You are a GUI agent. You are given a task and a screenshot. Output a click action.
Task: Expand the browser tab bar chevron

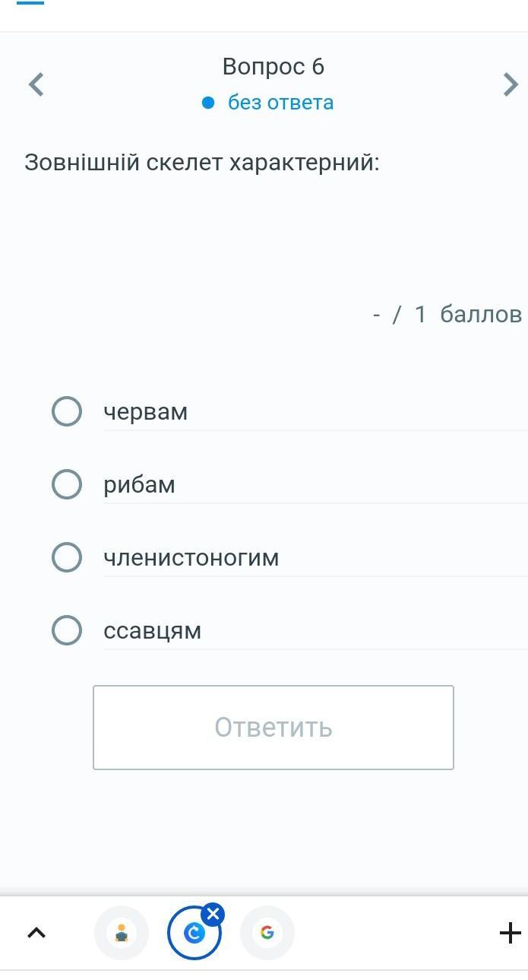pyautogui.click(x=36, y=933)
